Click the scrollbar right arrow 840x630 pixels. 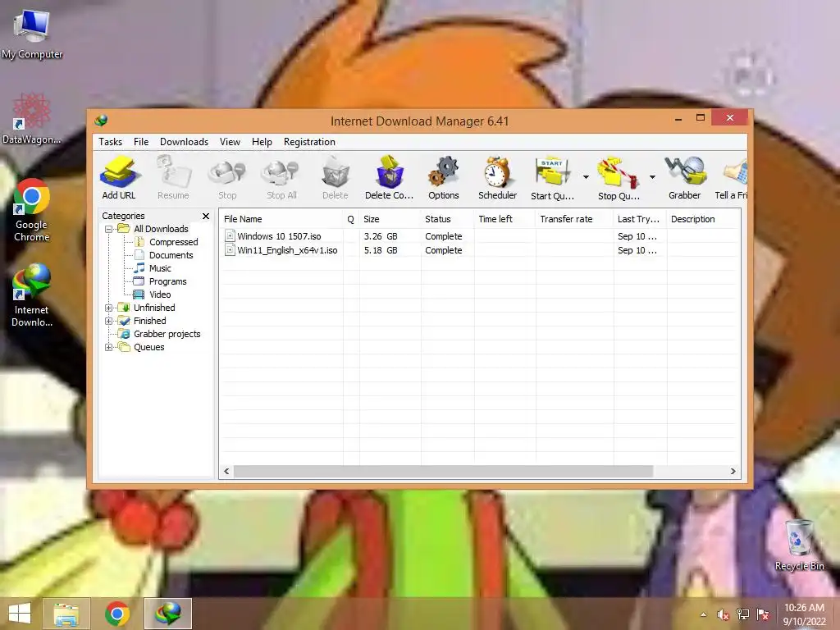click(733, 472)
